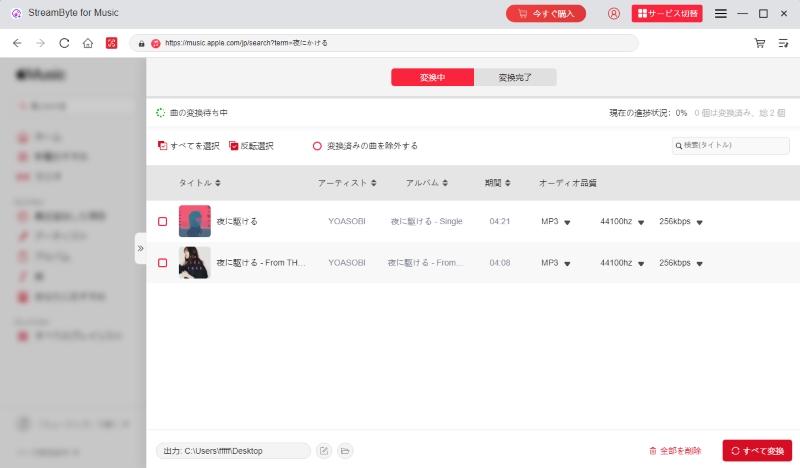Click 反転選択 to invert selection
800x468 pixels.
(251, 146)
